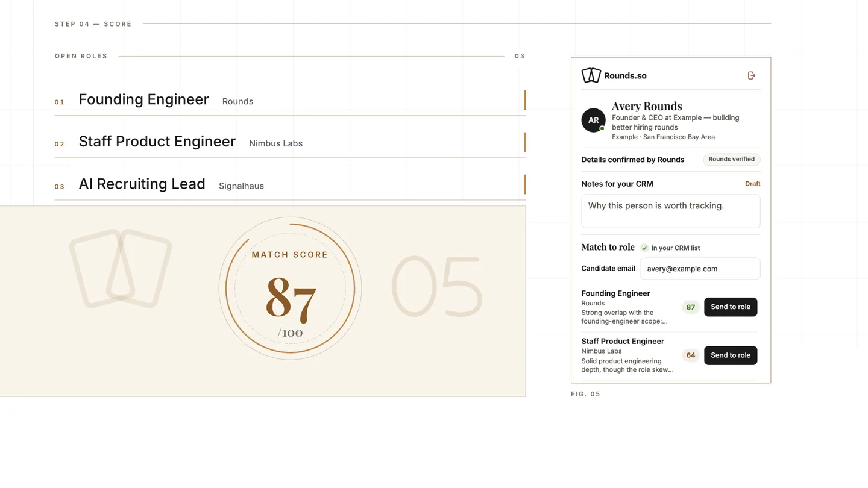Viewport: 868px width, 488px height.
Task: Click the Draft status label
Action: [753, 184]
